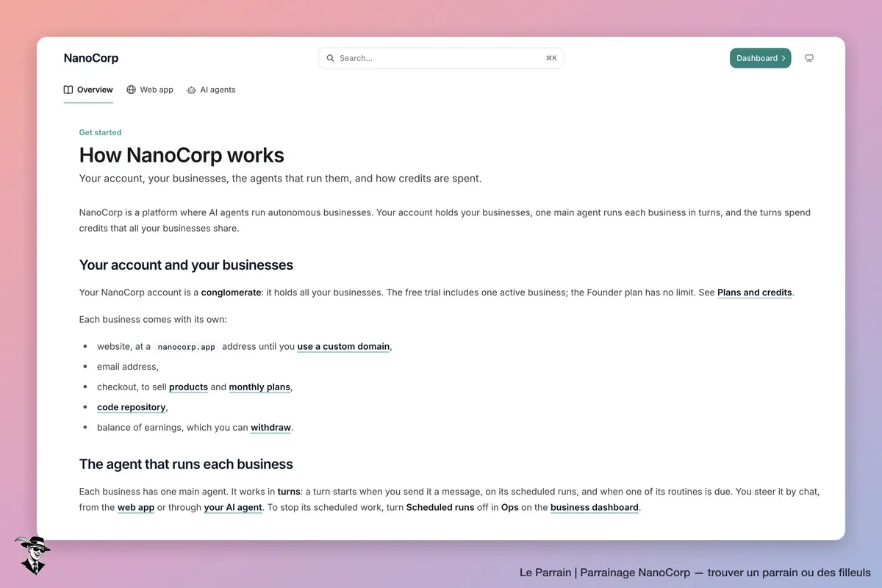The width and height of the screenshot is (882, 588).
Task: Click the bold 'Scheduled runs' text
Action: (440, 507)
